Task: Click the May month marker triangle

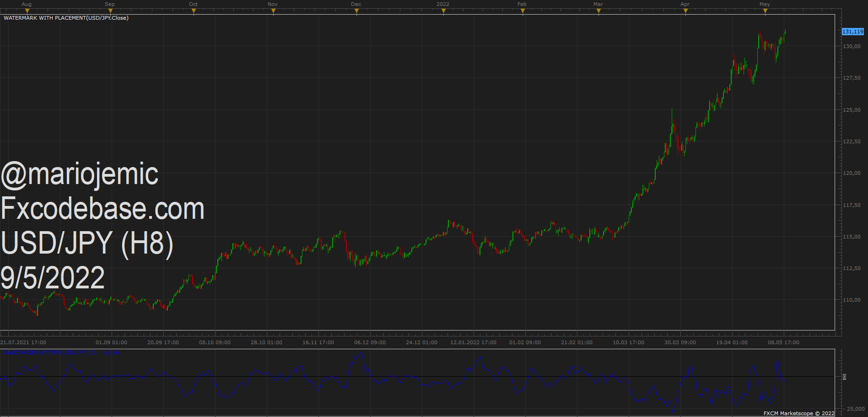Action: (765, 11)
